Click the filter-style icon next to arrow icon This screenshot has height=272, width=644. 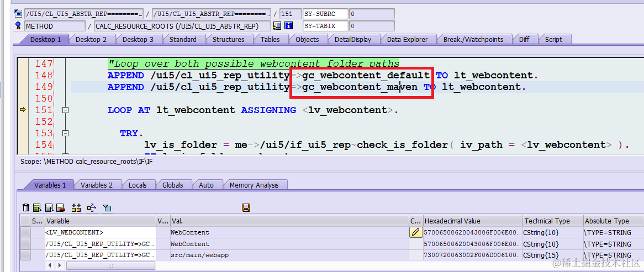[107, 207]
